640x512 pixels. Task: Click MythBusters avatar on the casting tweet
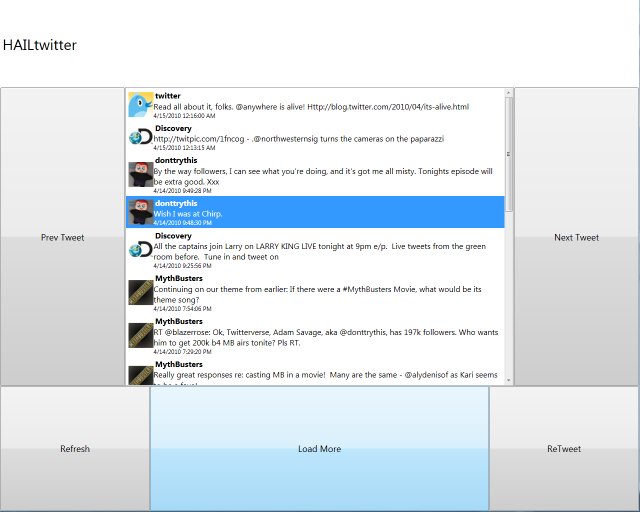[x=140, y=374]
